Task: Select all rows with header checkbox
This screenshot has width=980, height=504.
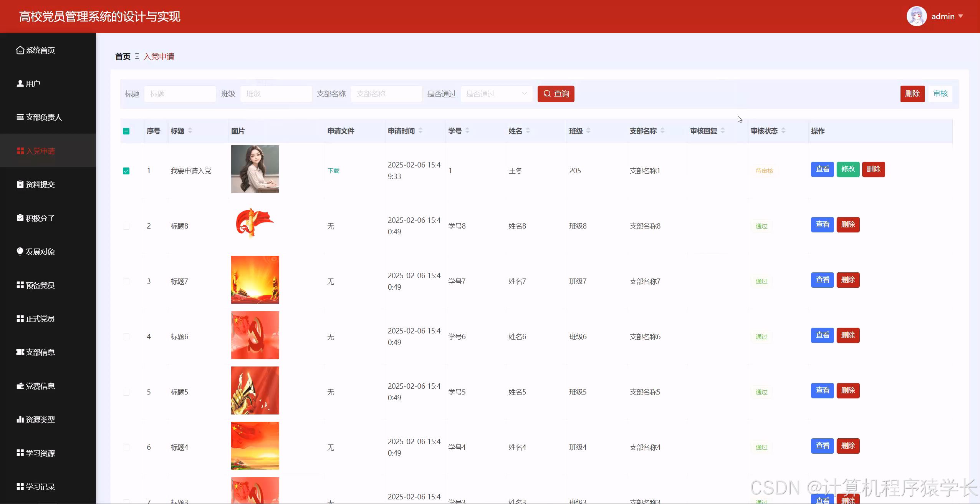Action: pos(127,131)
